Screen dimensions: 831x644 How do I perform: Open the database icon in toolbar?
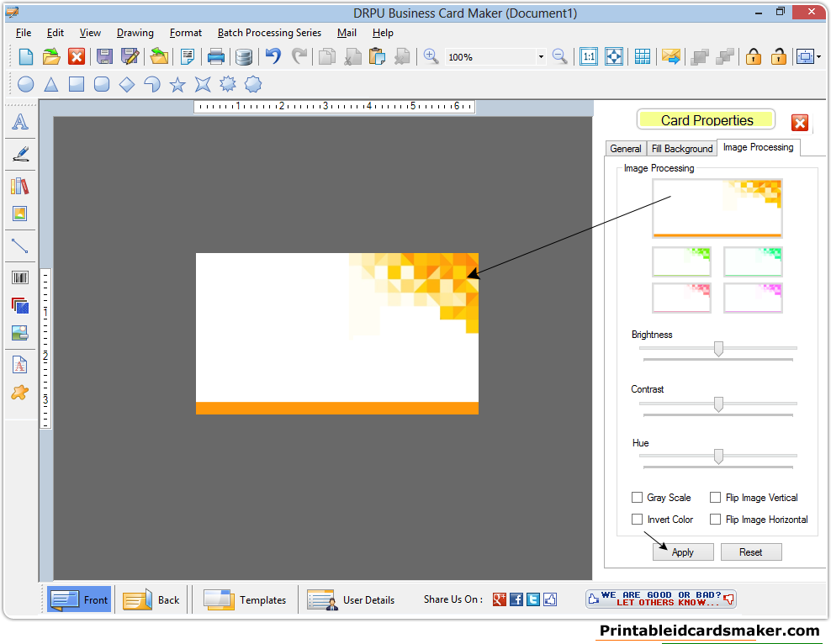[x=243, y=56]
